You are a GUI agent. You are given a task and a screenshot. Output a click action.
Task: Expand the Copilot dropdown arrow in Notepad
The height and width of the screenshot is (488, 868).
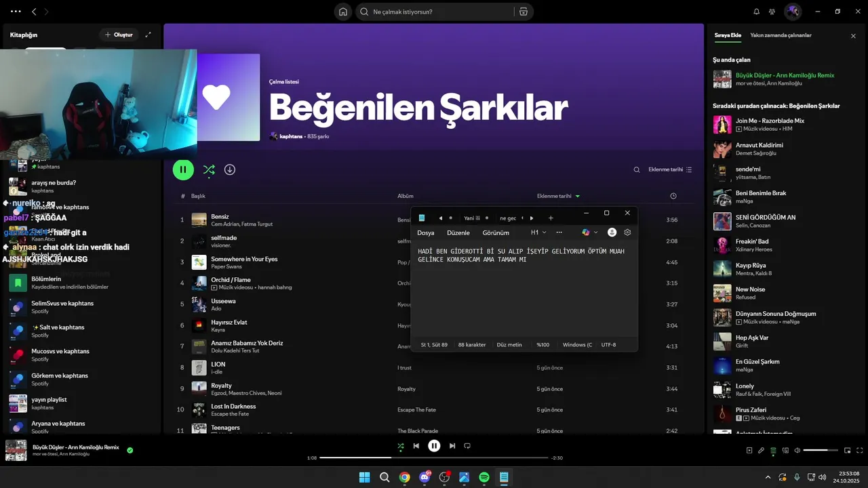pos(596,232)
